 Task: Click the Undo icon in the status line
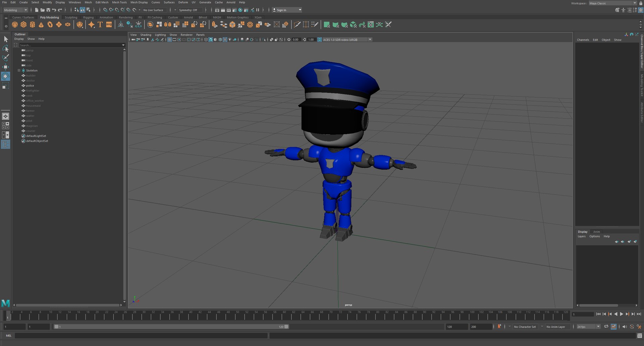[54, 10]
